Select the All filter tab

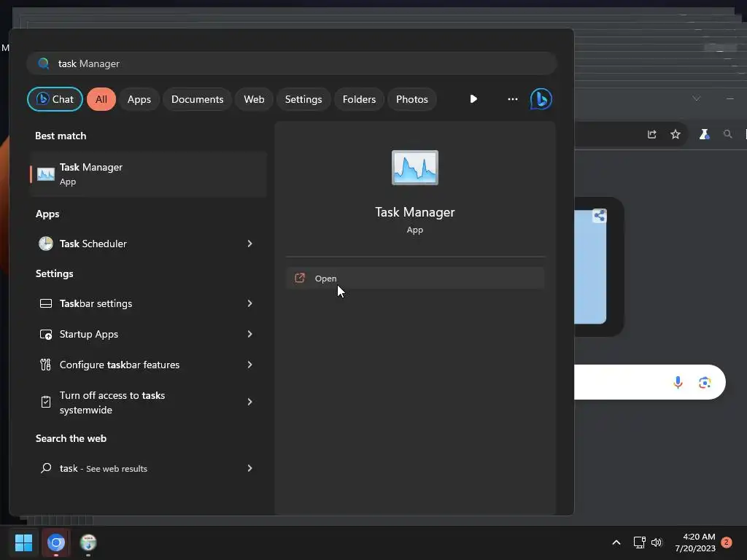[101, 99]
